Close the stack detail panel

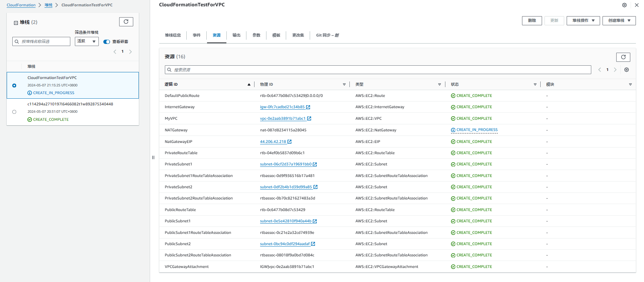pos(637,5)
